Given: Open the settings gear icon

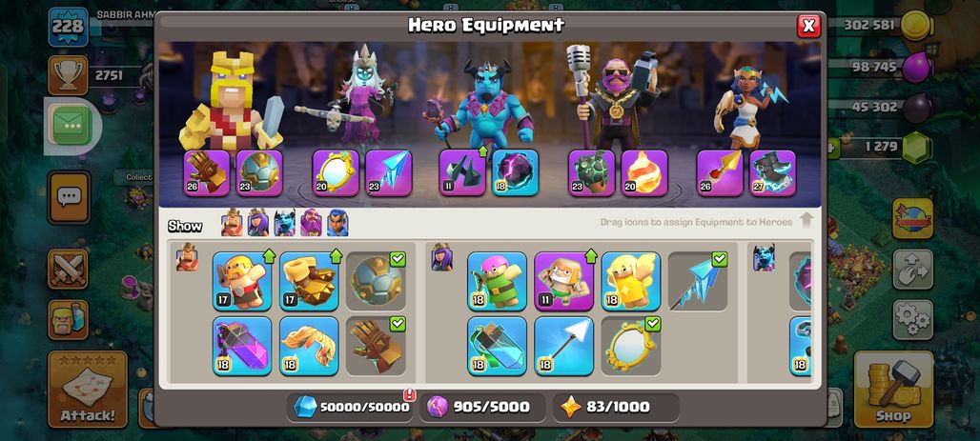Looking at the screenshot, I should 912,320.
